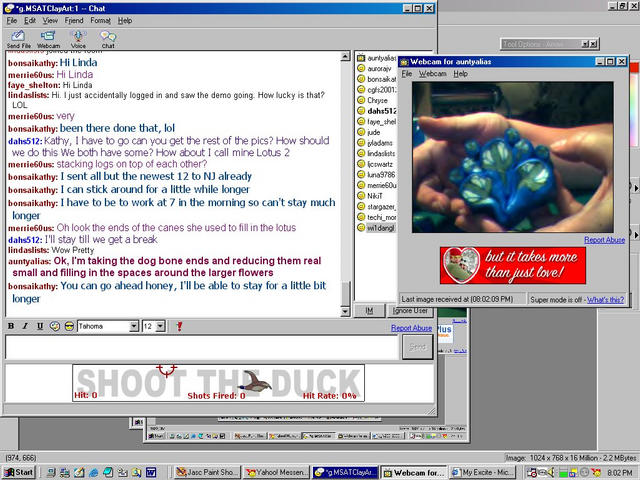This screenshot has height=480, width=640.
Task: Expand the Tahoma font dropdown
Action: pos(133,326)
